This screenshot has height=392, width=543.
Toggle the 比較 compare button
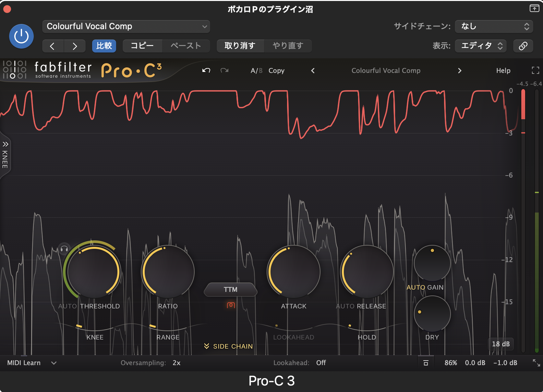[x=104, y=46]
